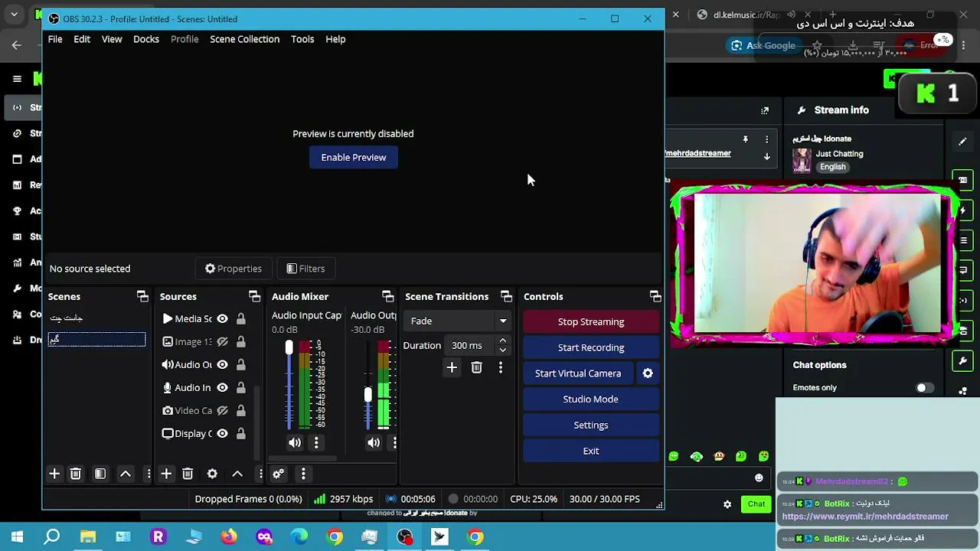Click Audio Input Capture volume slider handle
The width and height of the screenshot is (980, 551).
289,348
